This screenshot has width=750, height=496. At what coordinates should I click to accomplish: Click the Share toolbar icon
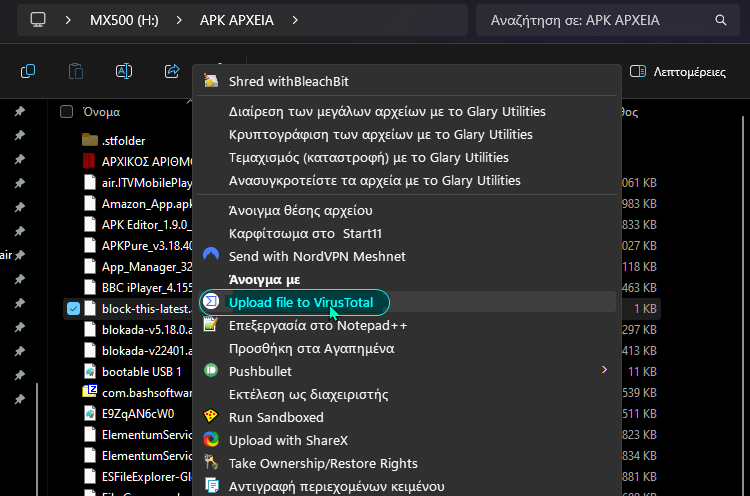pos(172,71)
